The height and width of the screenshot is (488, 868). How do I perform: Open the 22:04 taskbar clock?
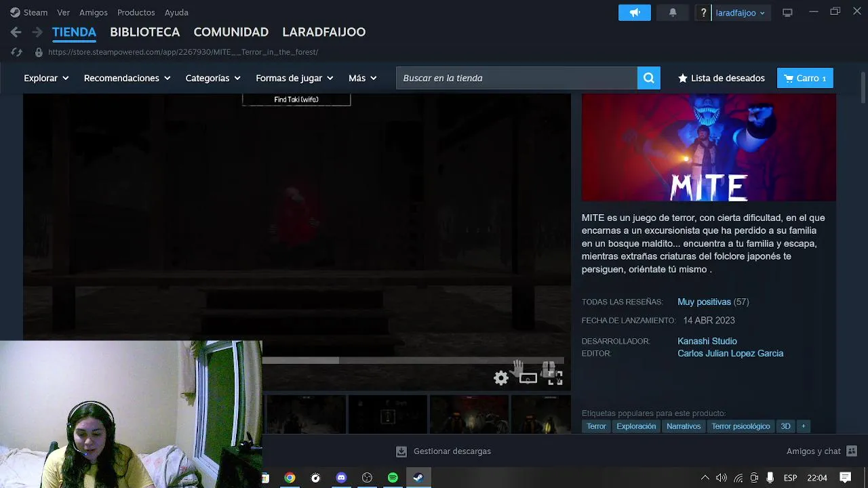817,478
